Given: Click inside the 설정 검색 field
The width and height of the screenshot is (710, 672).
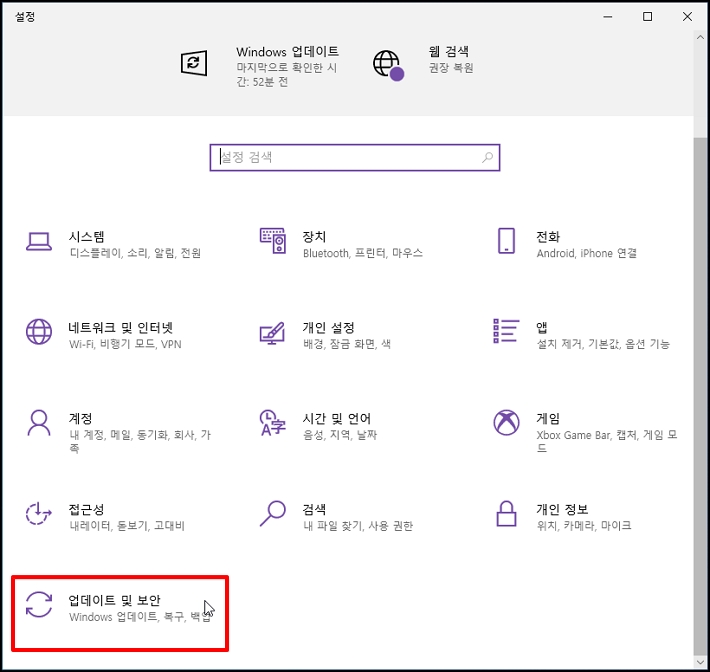Looking at the screenshot, I should tap(355, 158).
